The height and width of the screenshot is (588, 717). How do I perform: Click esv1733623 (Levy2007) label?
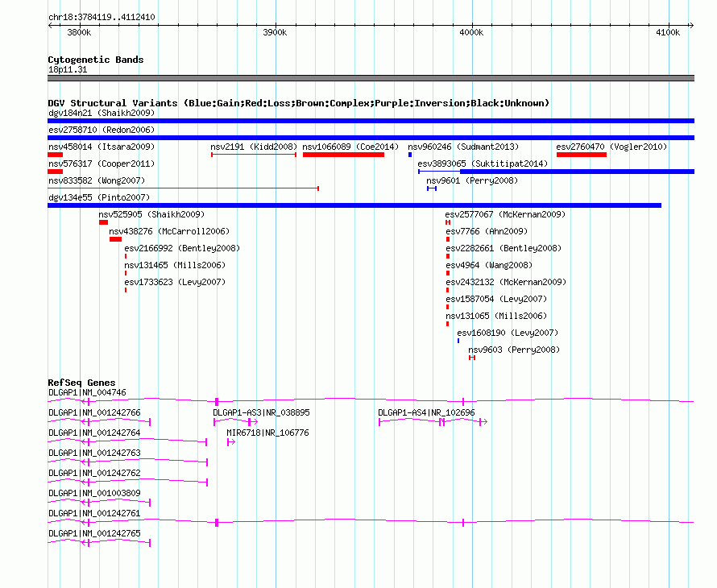175,282
